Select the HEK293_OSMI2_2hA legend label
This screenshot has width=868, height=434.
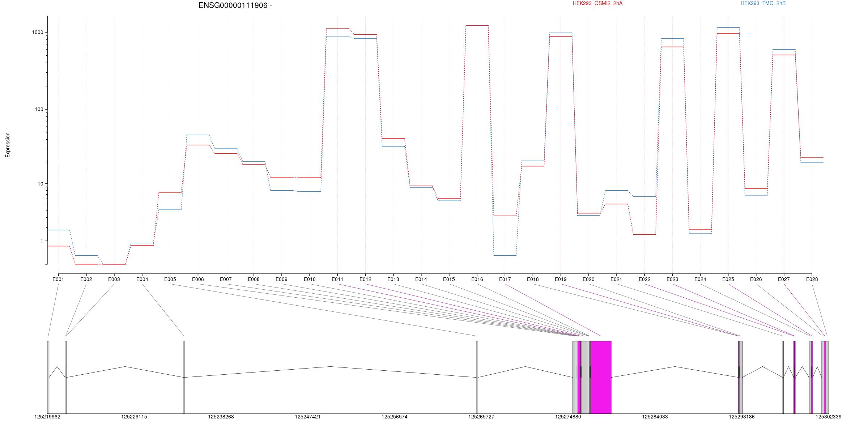[597, 3]
